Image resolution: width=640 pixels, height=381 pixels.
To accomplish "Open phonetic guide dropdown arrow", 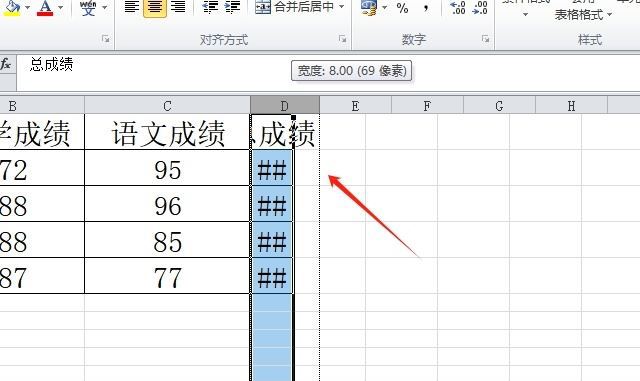I will tap(104, 7).
